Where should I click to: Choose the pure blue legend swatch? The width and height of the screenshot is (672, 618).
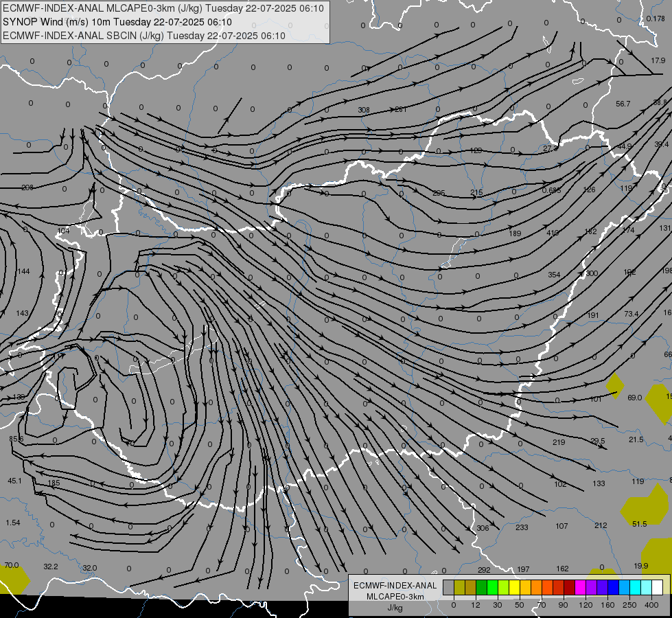[613, 587]
